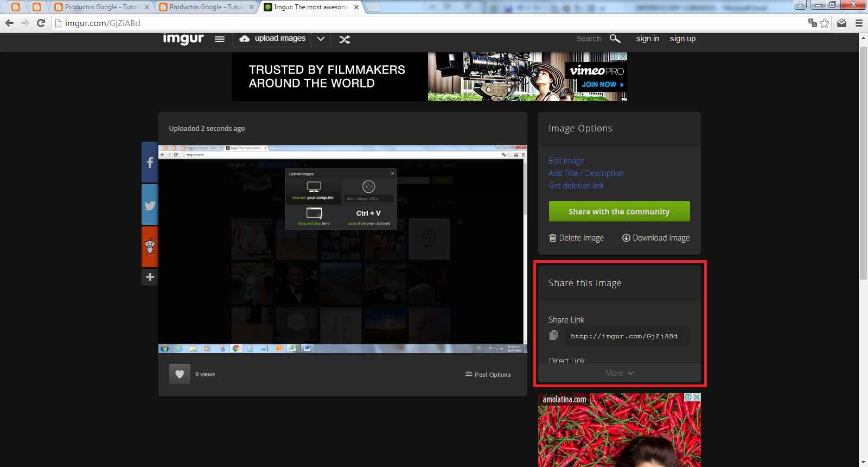868x467 pixels.
Task: Click the Search field in imgur header
Action: [x=589, y=39]
